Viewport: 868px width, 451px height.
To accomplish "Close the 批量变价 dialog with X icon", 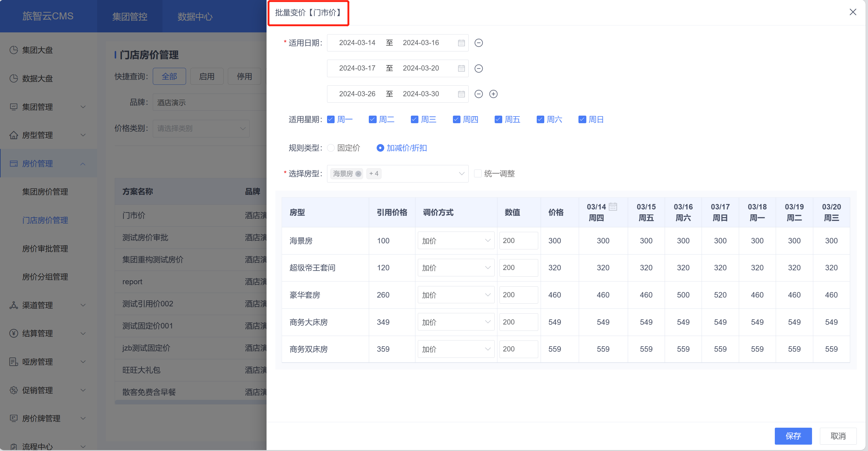I will point(853,12).
